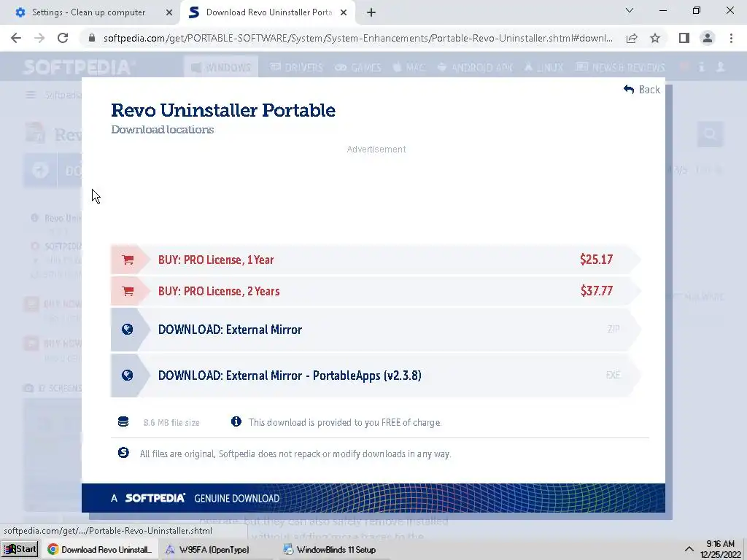Open the browser side panel

684,38
